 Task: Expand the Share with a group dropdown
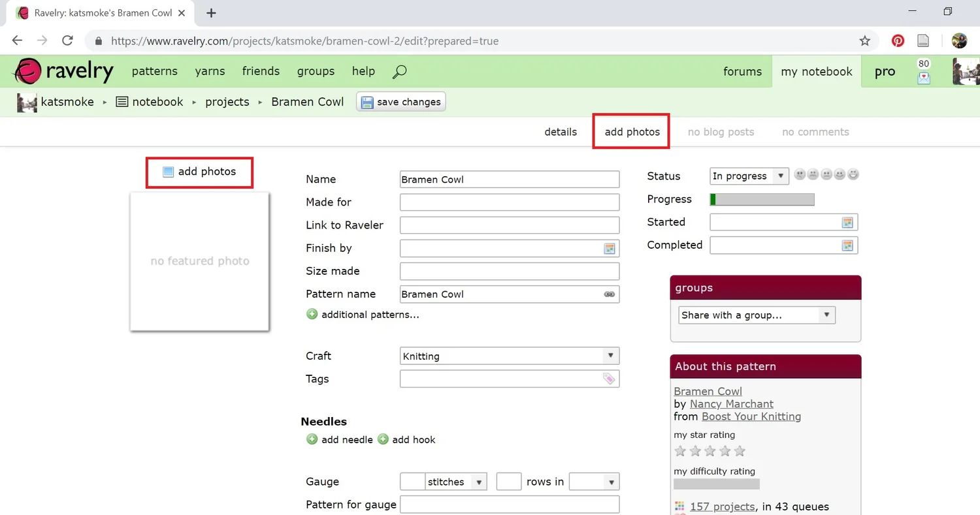757,315
